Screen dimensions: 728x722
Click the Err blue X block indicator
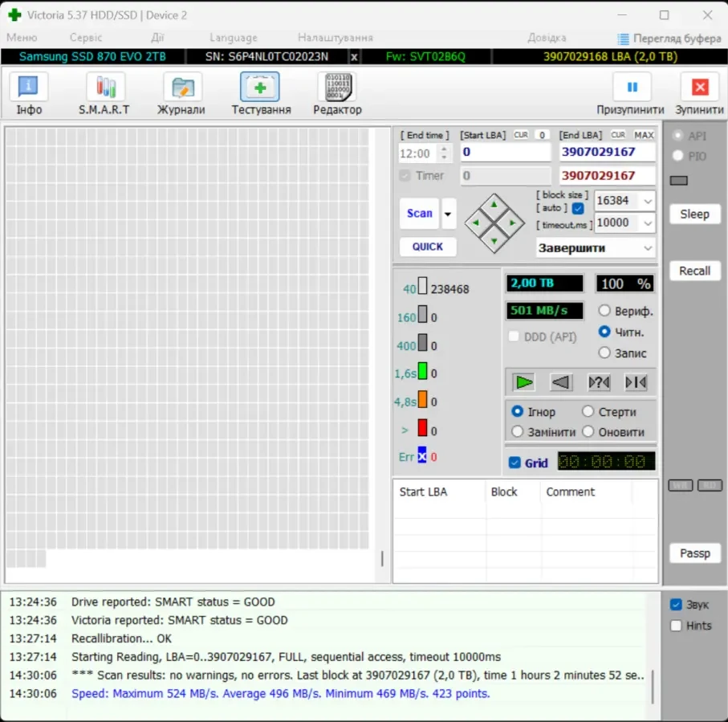click(x=422, y=455)
